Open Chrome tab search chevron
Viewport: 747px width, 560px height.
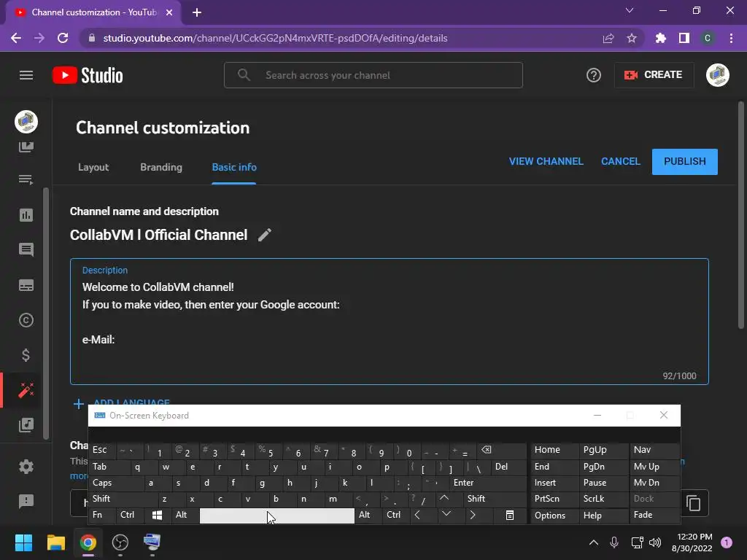(630, 10)
